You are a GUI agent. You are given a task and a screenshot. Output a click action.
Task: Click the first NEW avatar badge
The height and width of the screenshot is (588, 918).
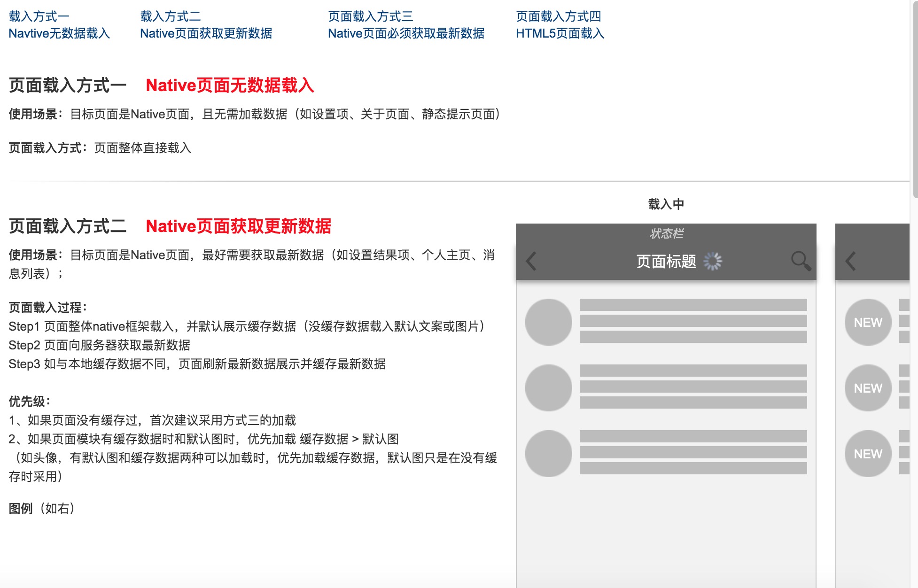click(868, 322)
